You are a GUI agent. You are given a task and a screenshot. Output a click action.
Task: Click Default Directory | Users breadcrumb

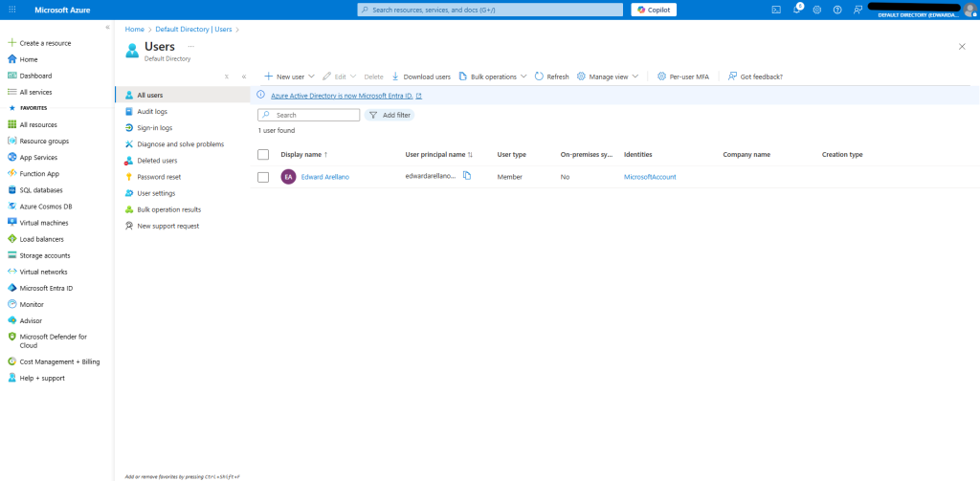point(193,30)
